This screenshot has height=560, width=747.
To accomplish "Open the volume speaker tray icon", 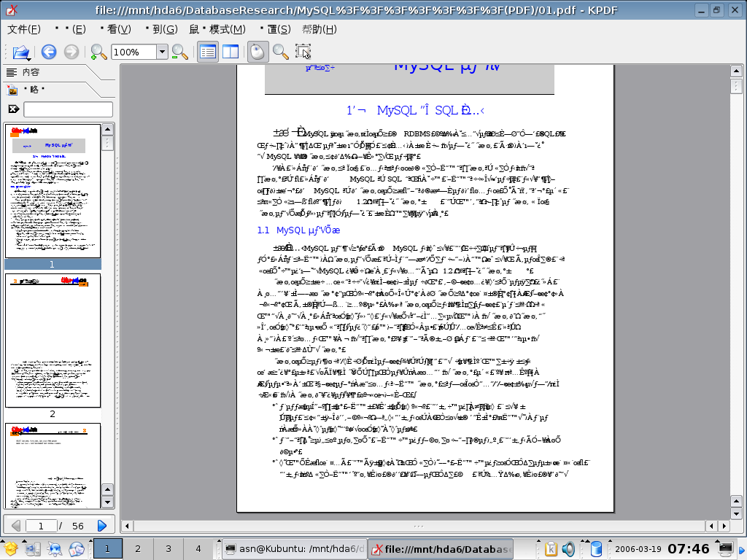I will point(568,549).
